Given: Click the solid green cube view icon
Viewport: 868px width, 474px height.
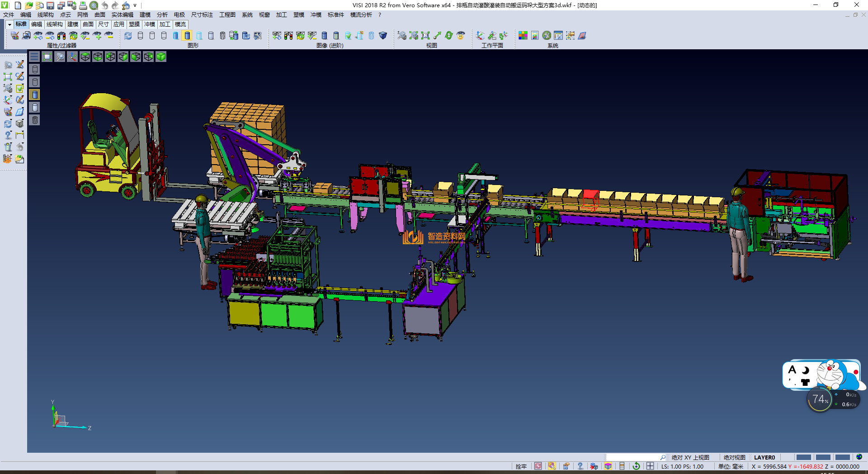Looking at the screenshot, I should coord(161,57).
